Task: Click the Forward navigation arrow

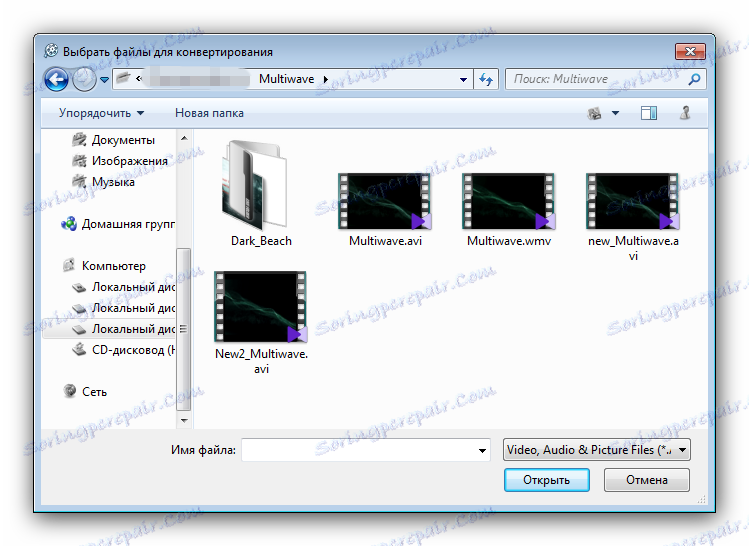Action: tap(85, 79)
